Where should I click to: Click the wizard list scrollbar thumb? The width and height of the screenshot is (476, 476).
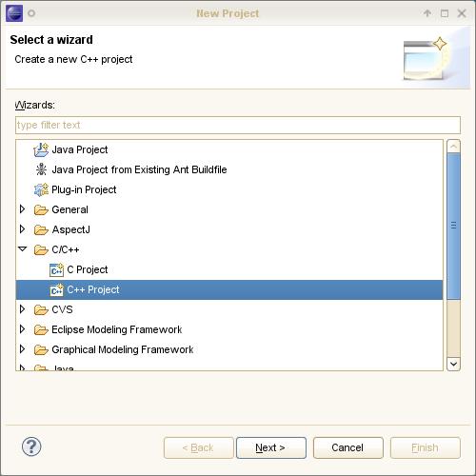[x=453, y=226]
